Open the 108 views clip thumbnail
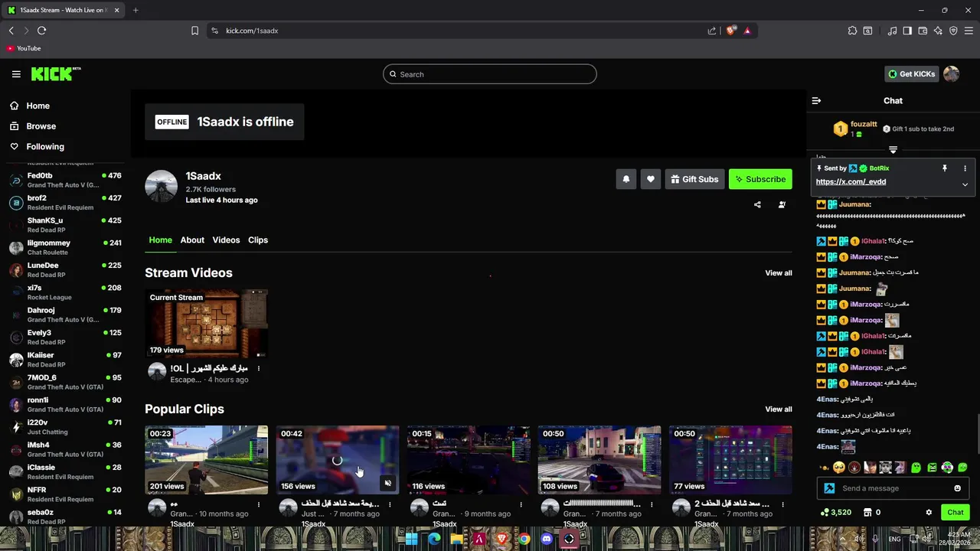The width and height of the screenshot is (980, 551). 599,460
